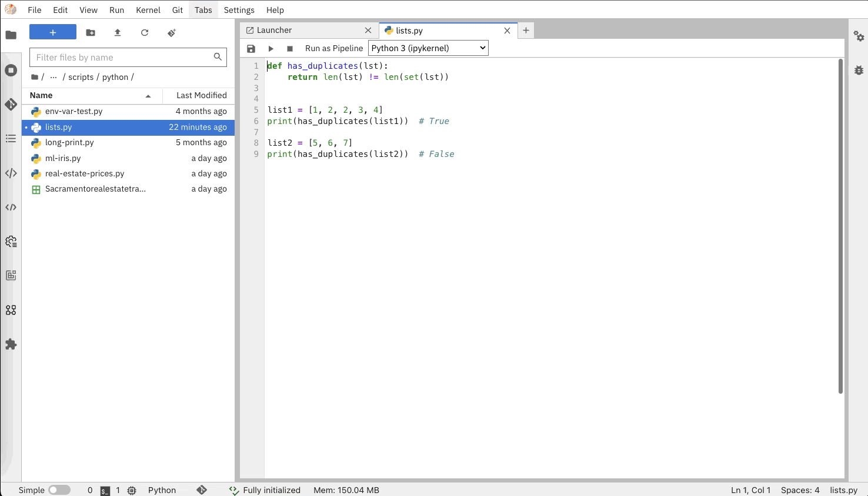Open the Python 3 (ipykernel) kernel dropdown
Screen dimensions: 868x496
click(428, 48)
